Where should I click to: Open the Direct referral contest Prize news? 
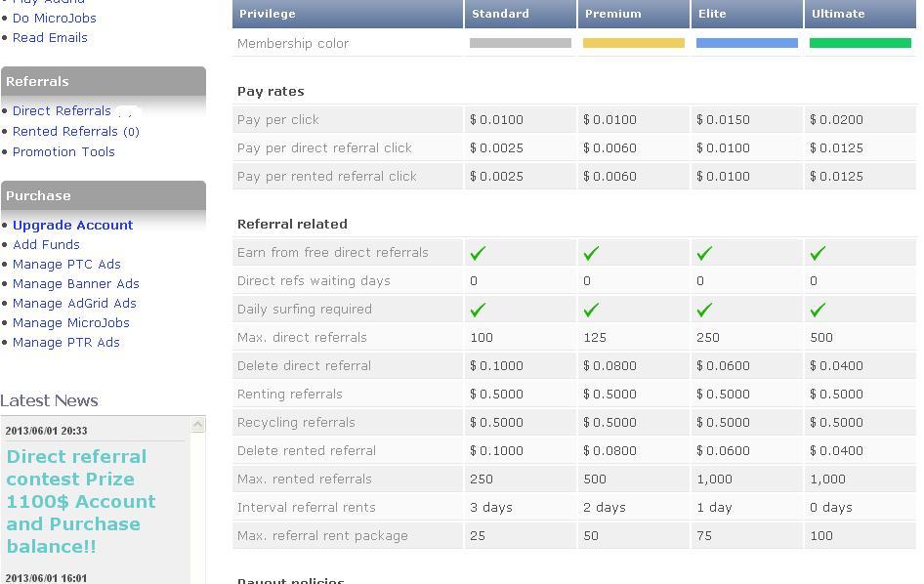[81, 502]
